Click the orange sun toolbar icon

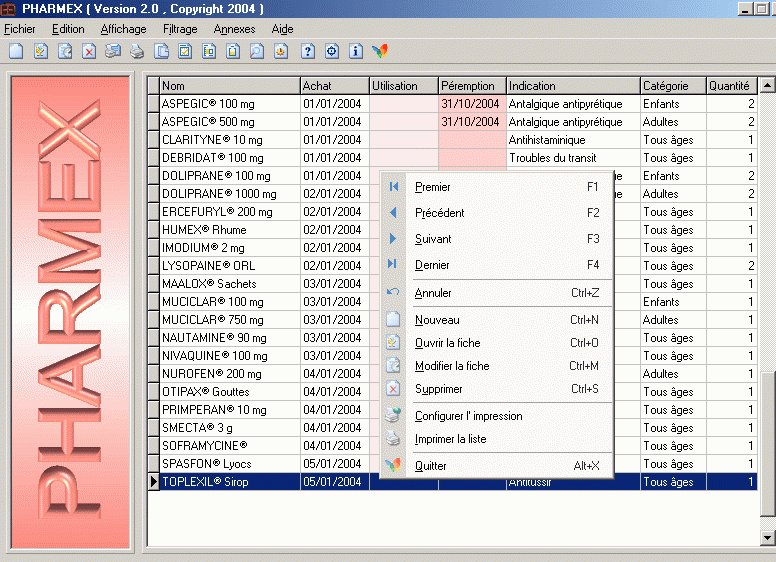(281, 51)
